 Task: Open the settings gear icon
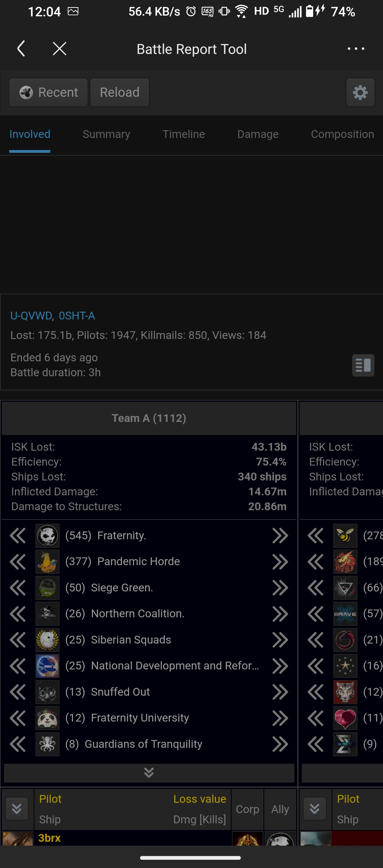point(360,93)
